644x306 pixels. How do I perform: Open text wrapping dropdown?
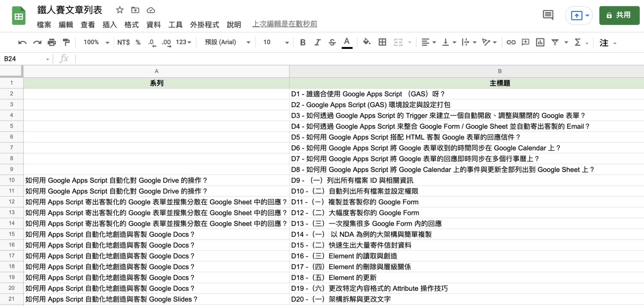(x=469, y=42)
